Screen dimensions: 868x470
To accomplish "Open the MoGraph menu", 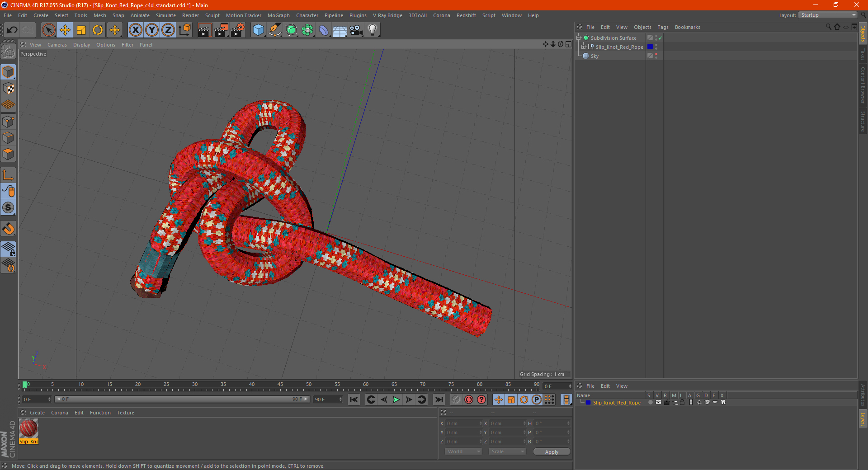I will 278,15.
